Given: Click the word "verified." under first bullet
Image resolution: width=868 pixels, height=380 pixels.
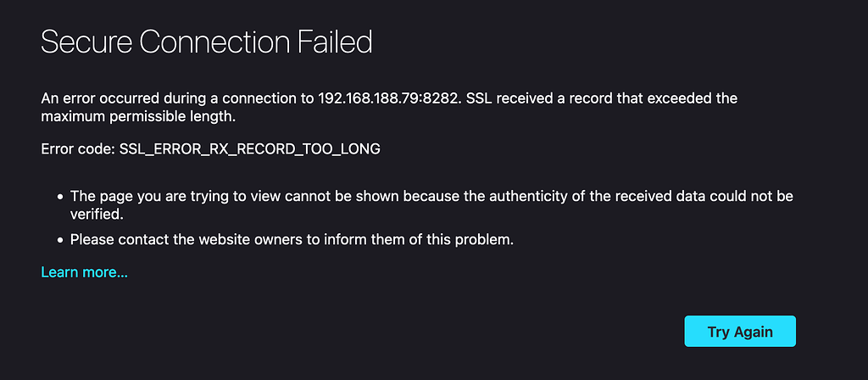Looking at the screenshot, I should 97,215.
